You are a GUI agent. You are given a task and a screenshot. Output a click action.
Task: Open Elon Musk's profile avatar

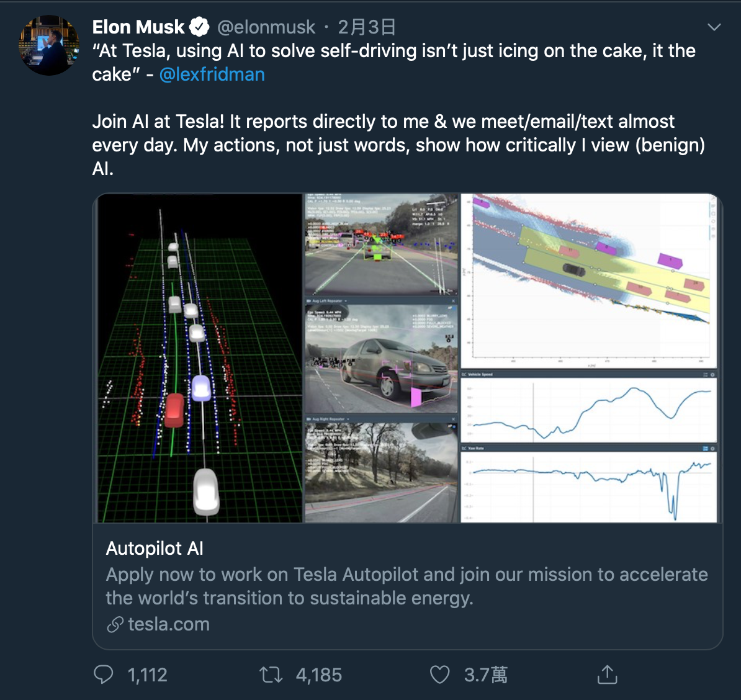click(49, 45)
